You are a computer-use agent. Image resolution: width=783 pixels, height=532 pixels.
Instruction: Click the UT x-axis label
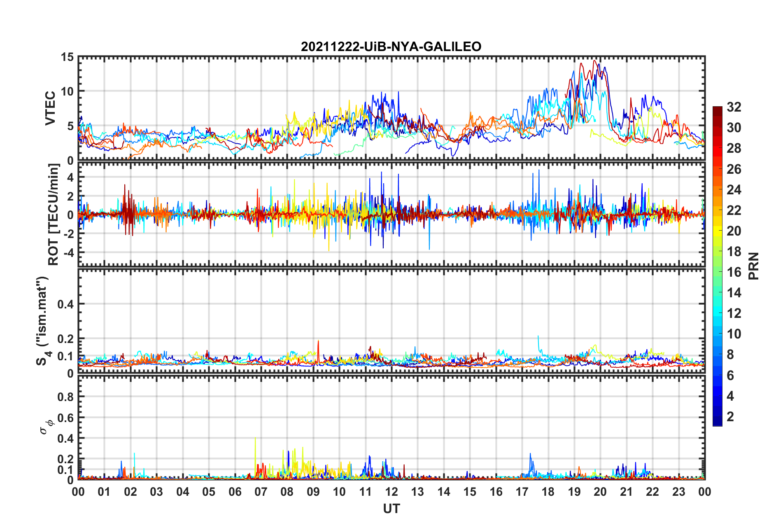pos(391,509)
